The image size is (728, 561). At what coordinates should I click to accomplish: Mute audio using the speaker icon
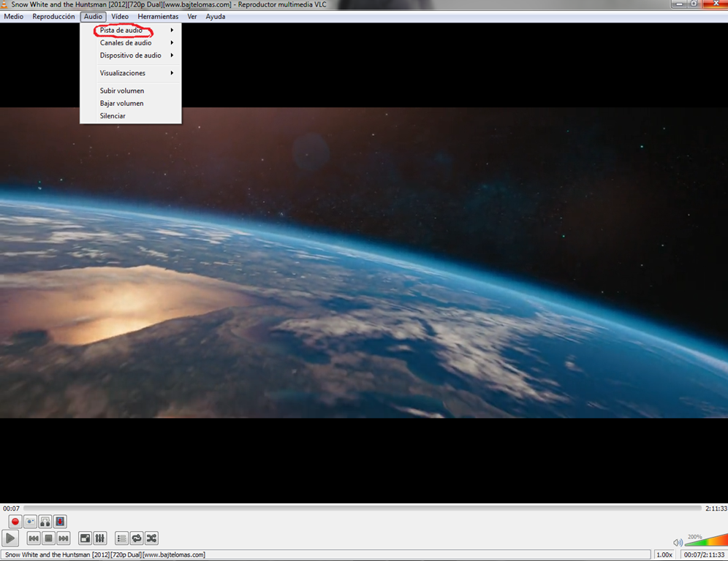click(x=678, y=542)
